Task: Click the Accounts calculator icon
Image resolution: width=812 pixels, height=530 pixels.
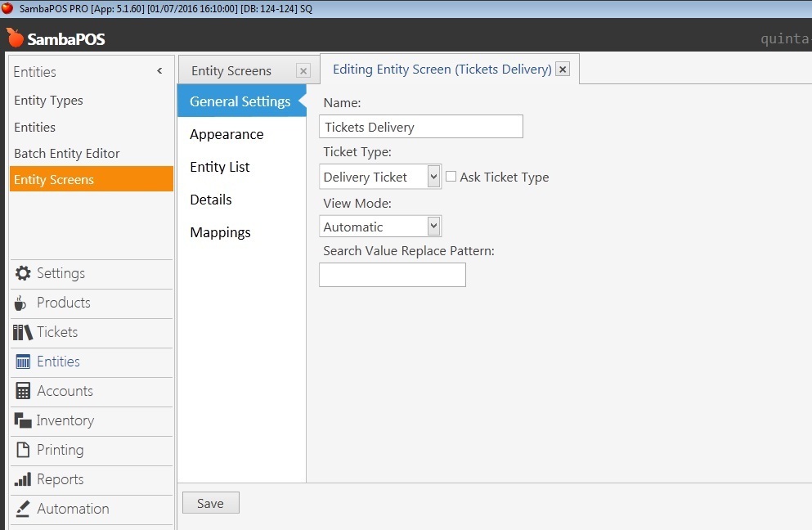Action: [x=23, y=391]
